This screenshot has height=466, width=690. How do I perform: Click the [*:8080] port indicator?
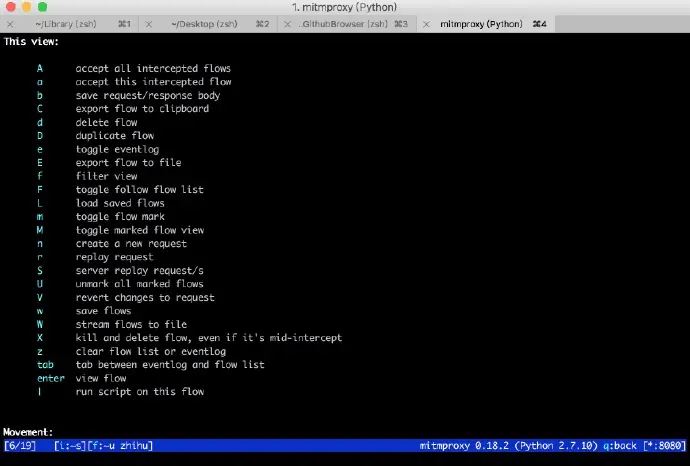tap(664, 446)
